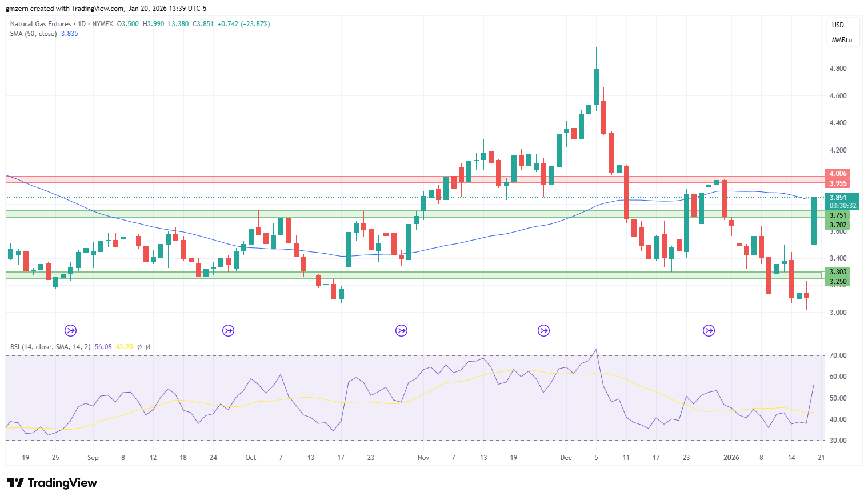868x500 pixels.
Task: Click the countdown timer 03:30:32
Action: tap(843, 206)
